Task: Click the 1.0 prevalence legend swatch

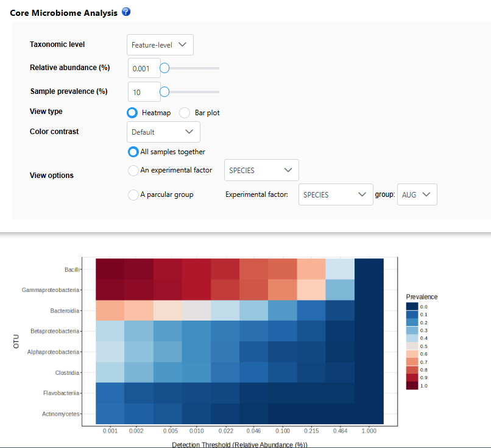Action: [x=411, y=385]
